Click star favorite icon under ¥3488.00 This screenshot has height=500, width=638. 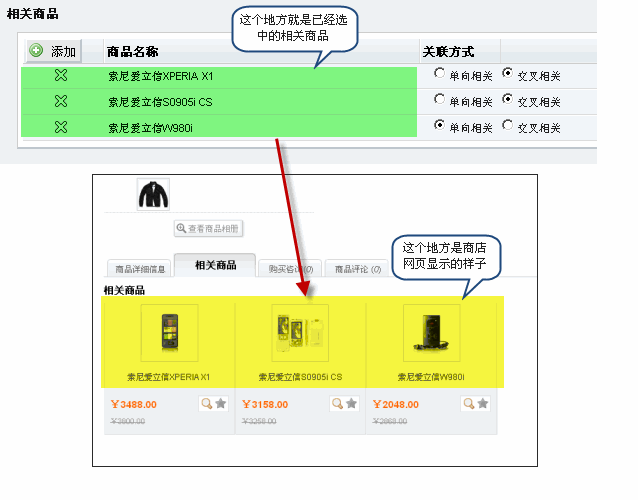tap(221, 404)
